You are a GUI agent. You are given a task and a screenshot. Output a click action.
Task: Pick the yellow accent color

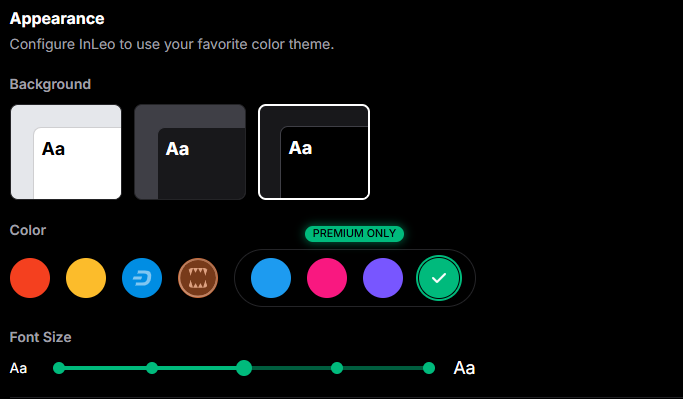coord(86,278)
